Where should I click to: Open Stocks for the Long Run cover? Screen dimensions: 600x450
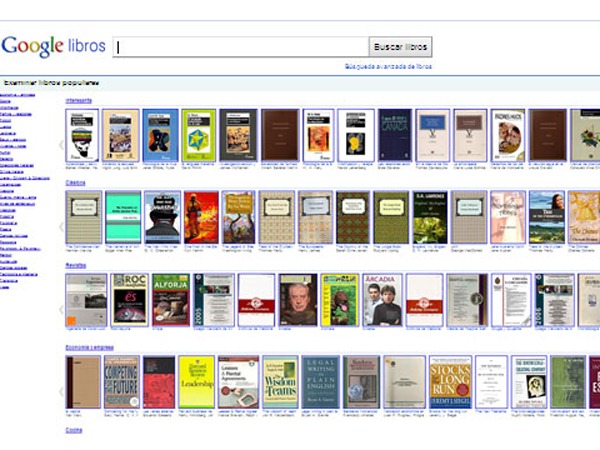(450, 381)
